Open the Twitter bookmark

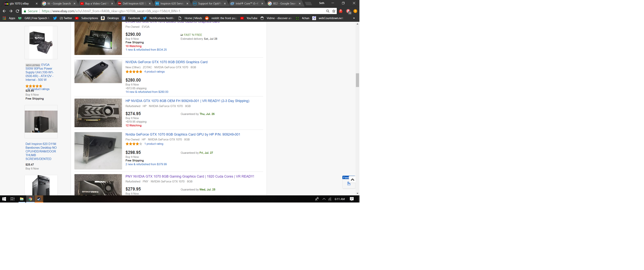(x=63, y=18)
